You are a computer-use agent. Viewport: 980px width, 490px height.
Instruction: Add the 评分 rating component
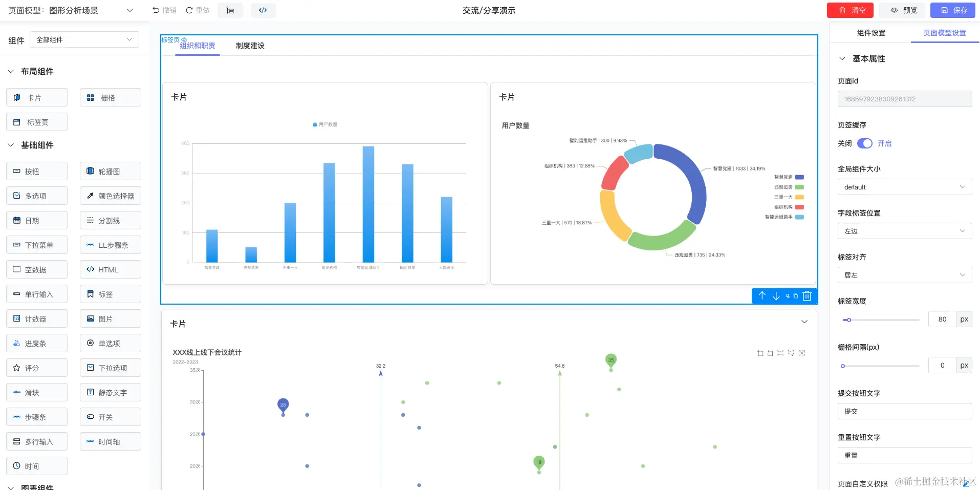37,368
